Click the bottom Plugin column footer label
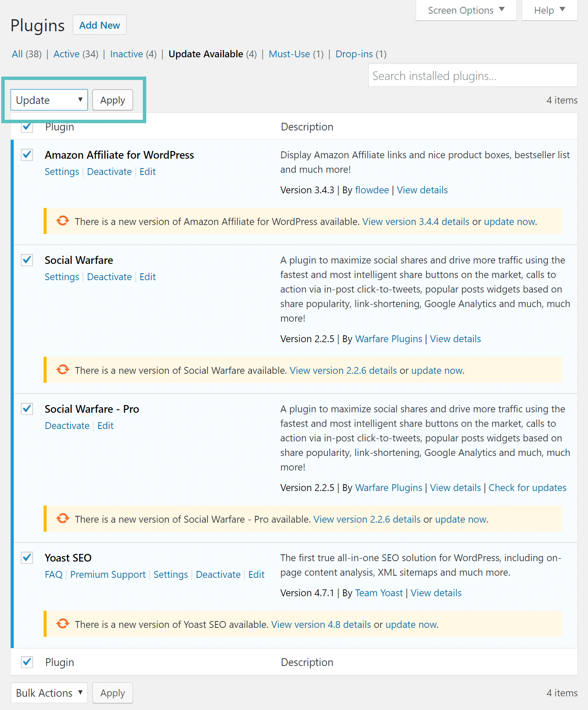The height and width of the screenshot is (710, 588). (59, 662)
